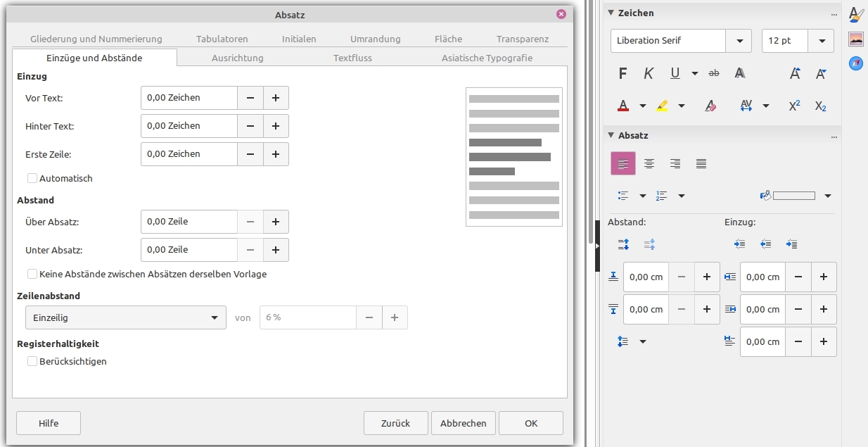The width and height of the screenshot is (868, 447).
Task: Open underline style dropdown arrow
Action: 695,73
